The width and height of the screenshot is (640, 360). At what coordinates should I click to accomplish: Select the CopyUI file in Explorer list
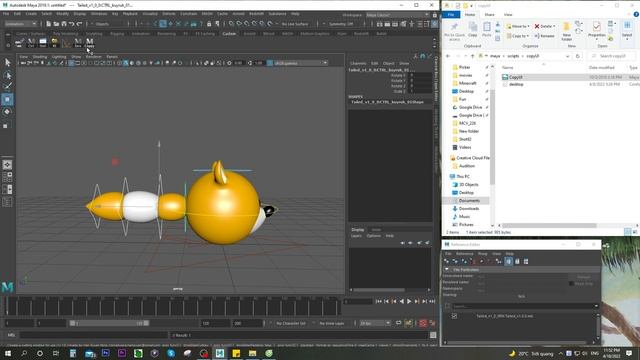515,77
